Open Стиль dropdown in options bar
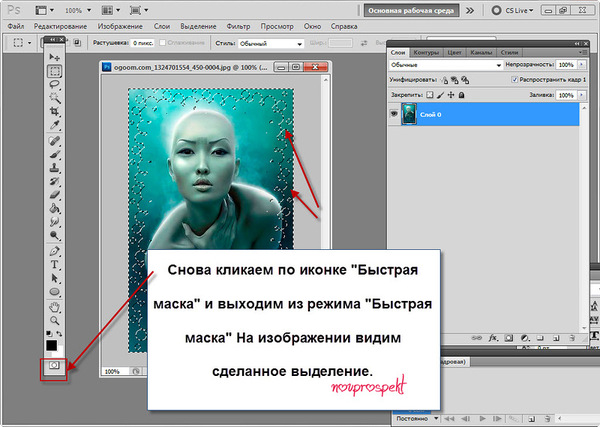Image resolution: width=600 pixels, height=427 pixels. pos(271,44)
